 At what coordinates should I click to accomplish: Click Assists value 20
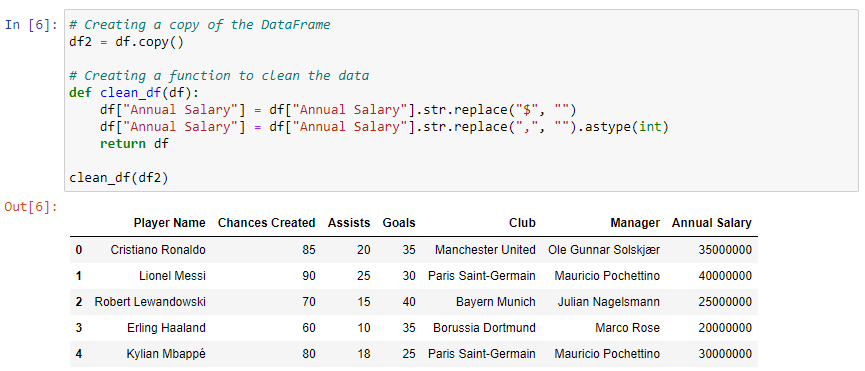[364, 250]
